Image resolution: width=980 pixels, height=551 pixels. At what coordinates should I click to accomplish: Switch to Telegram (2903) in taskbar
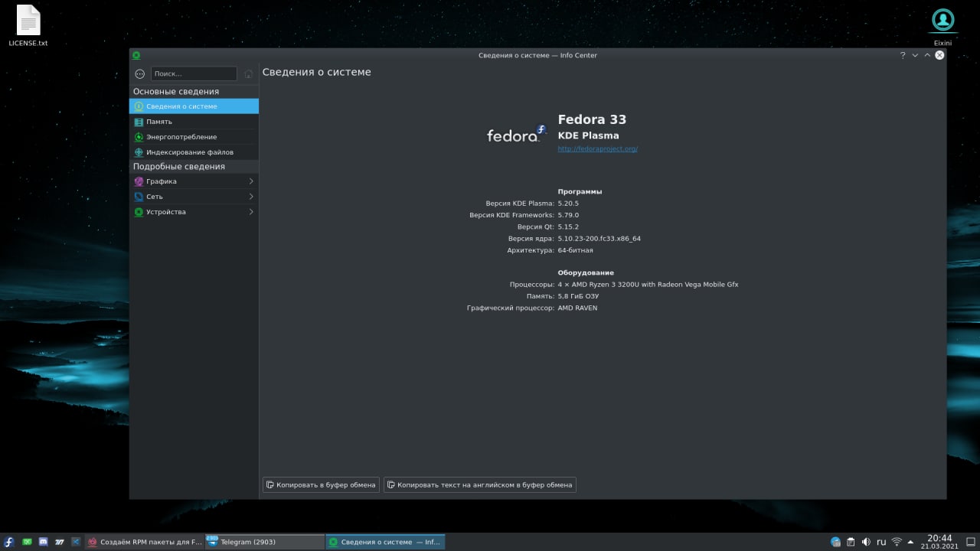tap(265, 542)
